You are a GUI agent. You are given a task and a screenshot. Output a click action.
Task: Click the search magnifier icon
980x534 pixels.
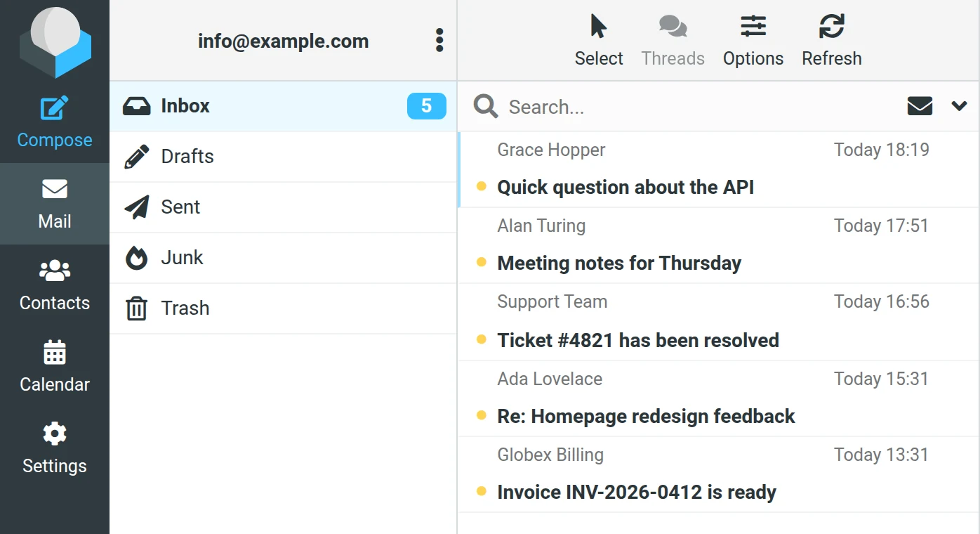(x=486, y=107)
